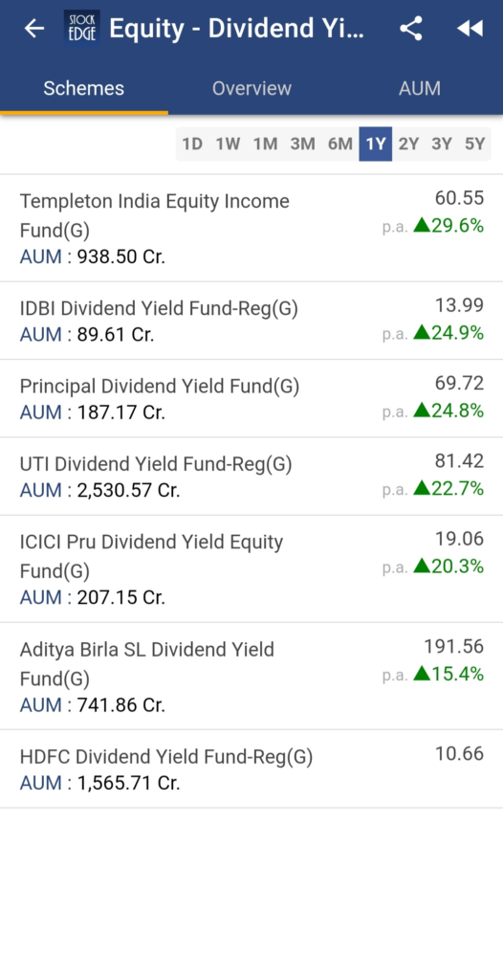This screenshot has height=980, width=503.
Task: Open the StockEdge logo icon
Action: click(81, 28)
